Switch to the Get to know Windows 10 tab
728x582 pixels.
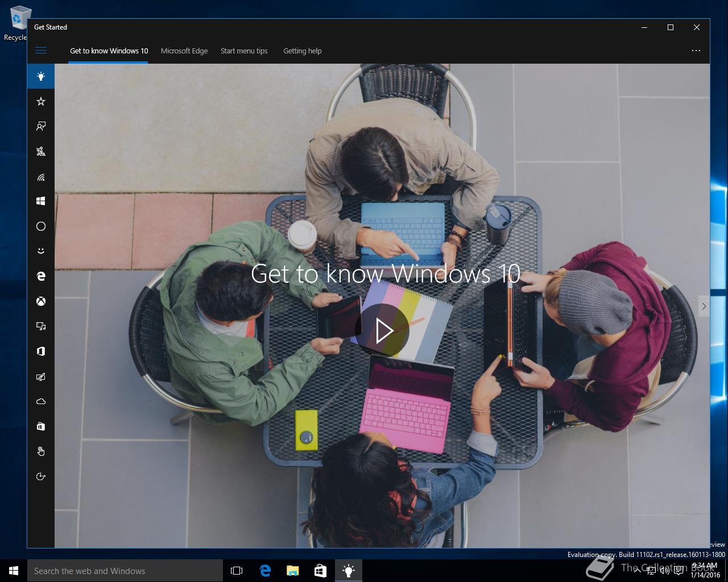click(109, 51)
